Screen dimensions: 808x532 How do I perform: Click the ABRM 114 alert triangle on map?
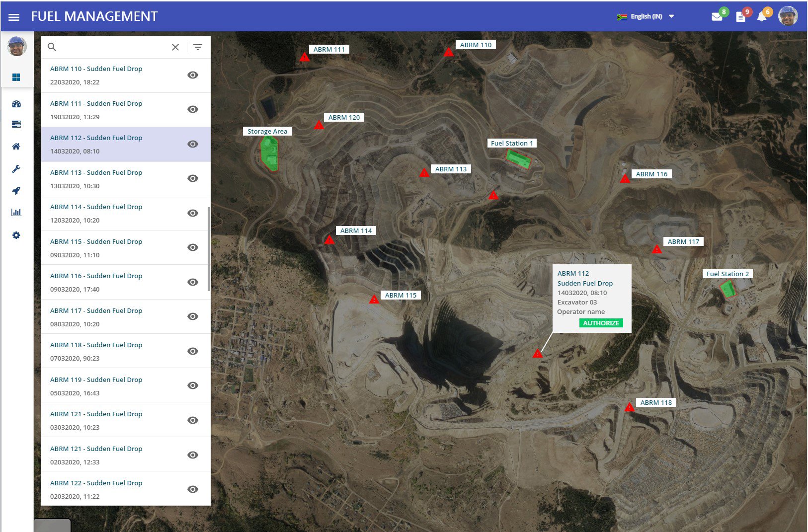[x=329, y=239]
